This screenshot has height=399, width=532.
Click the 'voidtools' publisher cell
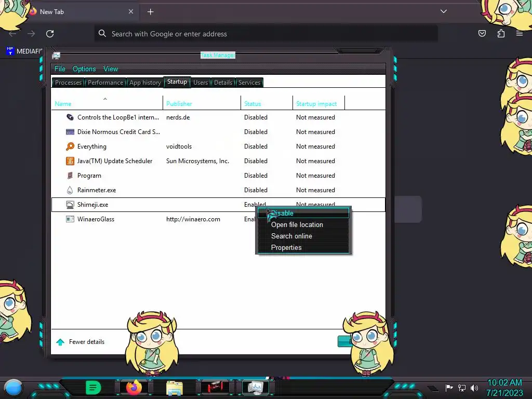click(x=179, y=146)
